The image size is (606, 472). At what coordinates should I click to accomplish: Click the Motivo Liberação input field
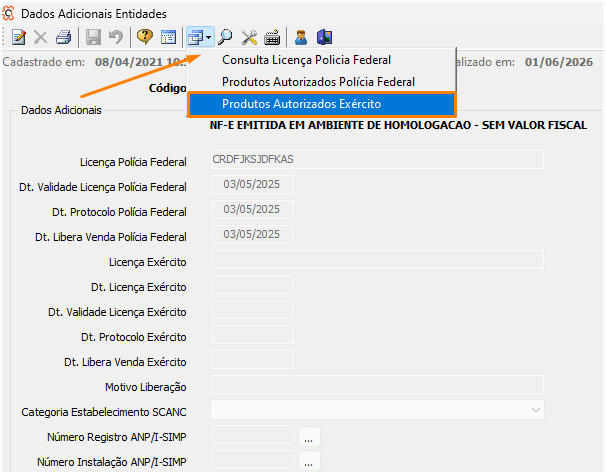[x=377, y=384]
